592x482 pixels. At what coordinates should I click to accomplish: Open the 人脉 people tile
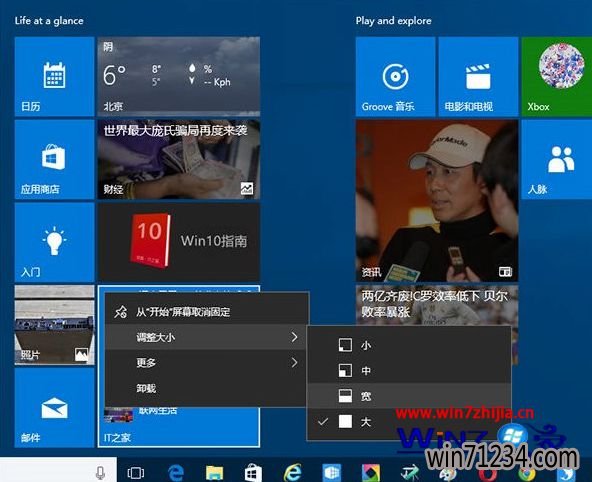point(557,159)
